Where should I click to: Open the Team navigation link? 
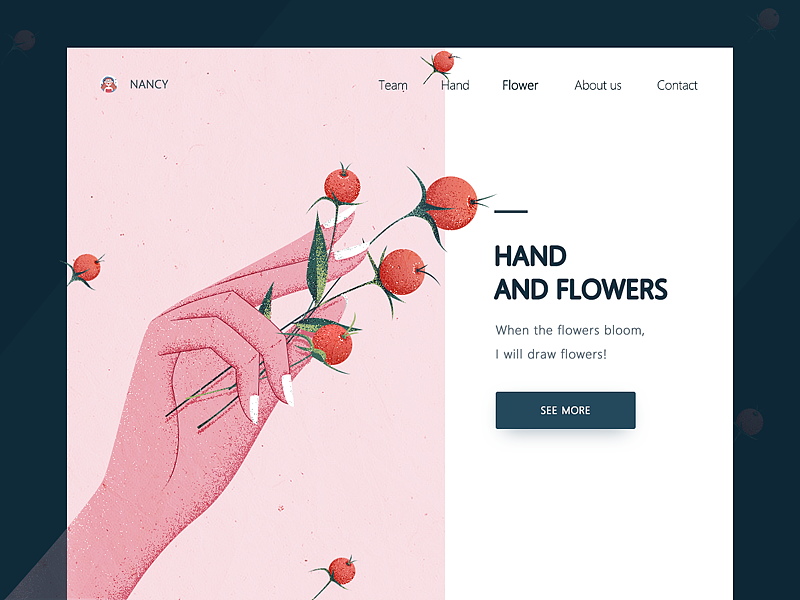click(x=393, y=85)
